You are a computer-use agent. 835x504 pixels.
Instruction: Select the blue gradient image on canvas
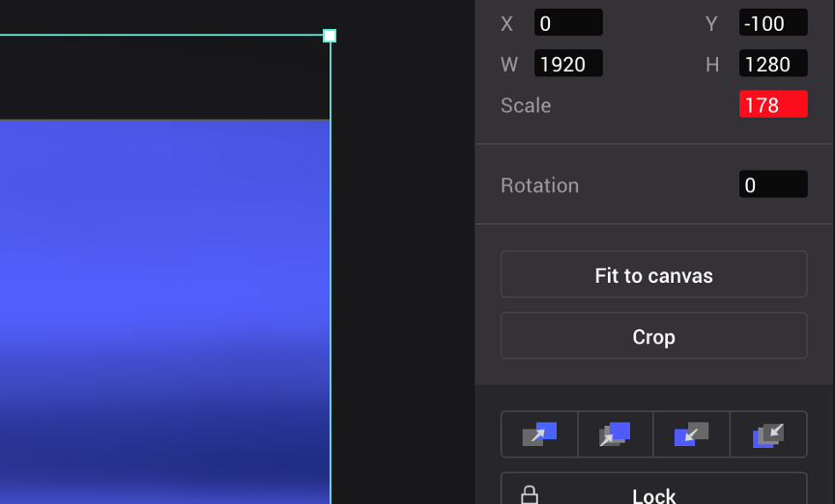tap(164, 290)
